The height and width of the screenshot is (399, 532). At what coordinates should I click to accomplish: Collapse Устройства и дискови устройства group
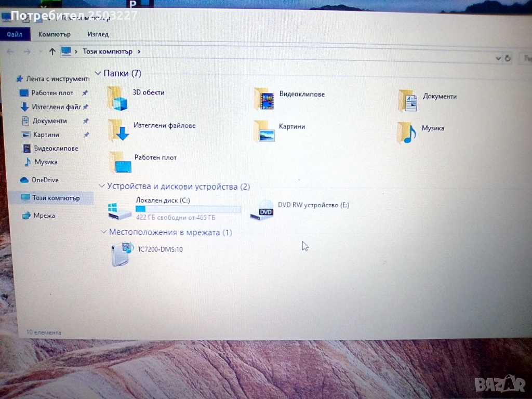101,186
